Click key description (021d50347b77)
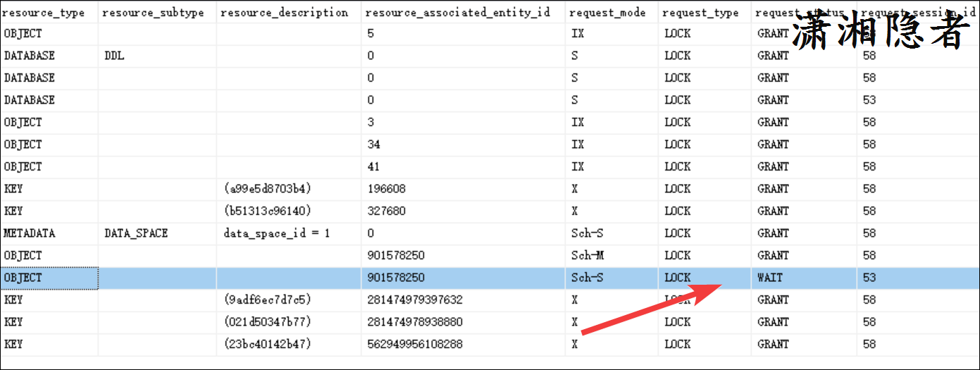The image size is (980, 370). [x=268, y=322]
